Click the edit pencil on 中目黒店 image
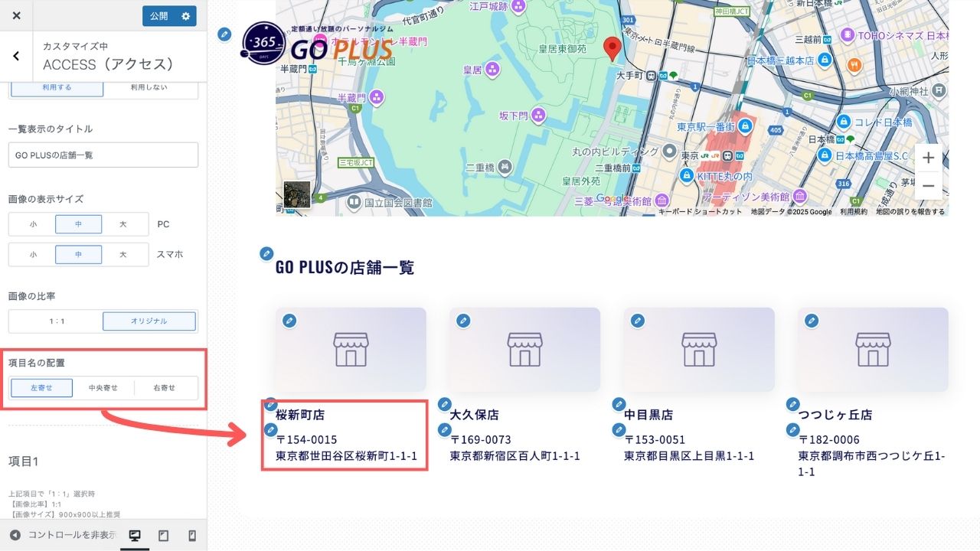The width and height of the screenshot is (980, 551). click(637, 321)
